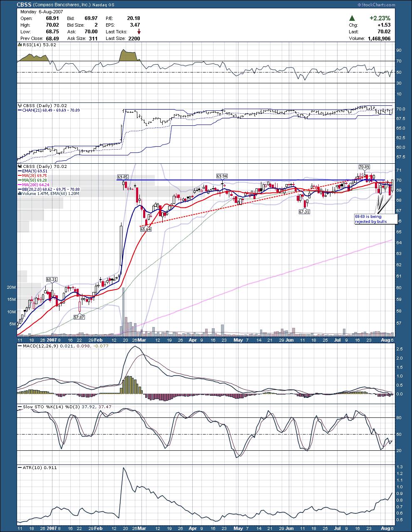Click the Slow STO panel icon
The width and height of the screenshot is (412, 532).
tap(19, 407)
